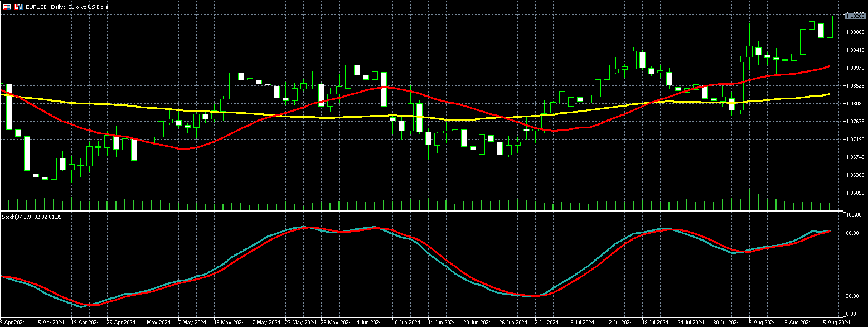
Task: Click the 1.08080 price axis label
Action: pos(855,104)
